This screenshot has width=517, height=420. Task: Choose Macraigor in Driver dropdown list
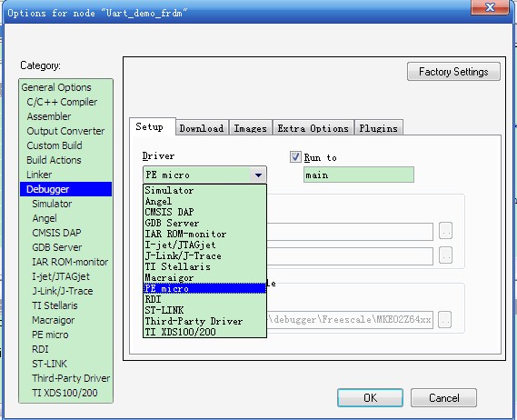(204, 277)
